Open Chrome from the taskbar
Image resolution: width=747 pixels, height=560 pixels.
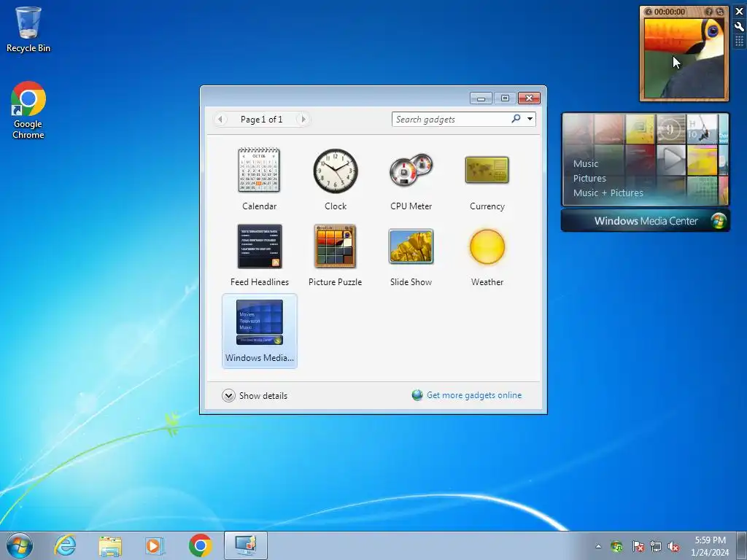point(200,545)
